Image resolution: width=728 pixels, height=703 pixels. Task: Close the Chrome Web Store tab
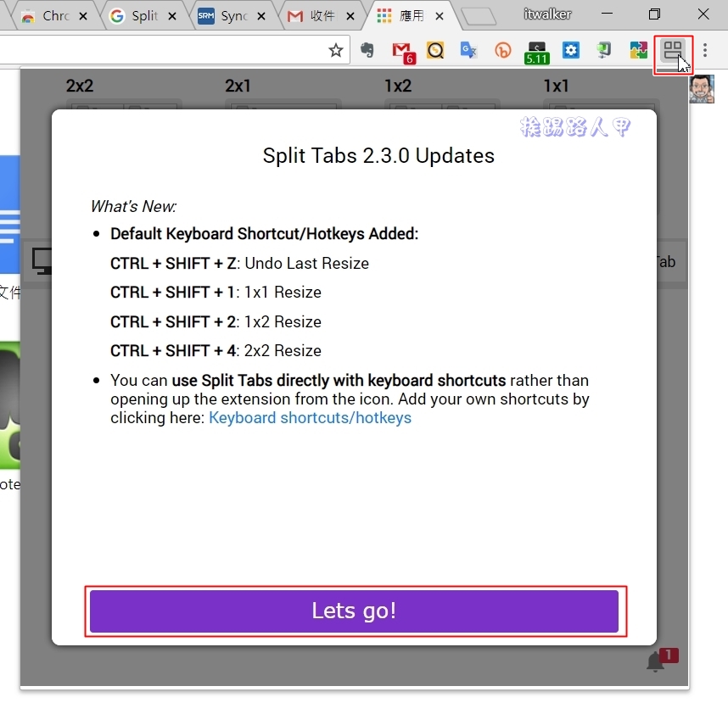point(83,17)
